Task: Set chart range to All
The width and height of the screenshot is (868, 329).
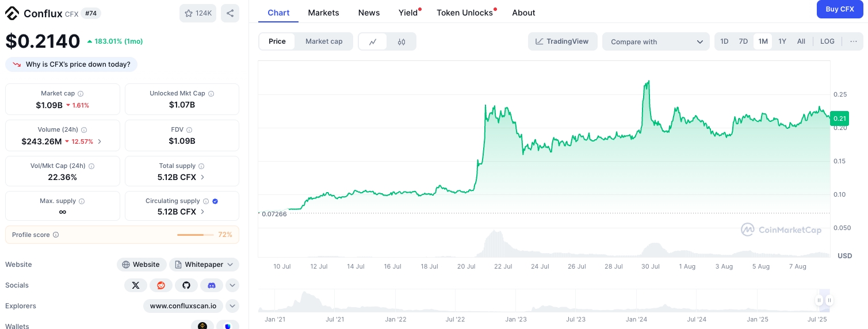Action: pyautogui.click(x=801, y=41)
